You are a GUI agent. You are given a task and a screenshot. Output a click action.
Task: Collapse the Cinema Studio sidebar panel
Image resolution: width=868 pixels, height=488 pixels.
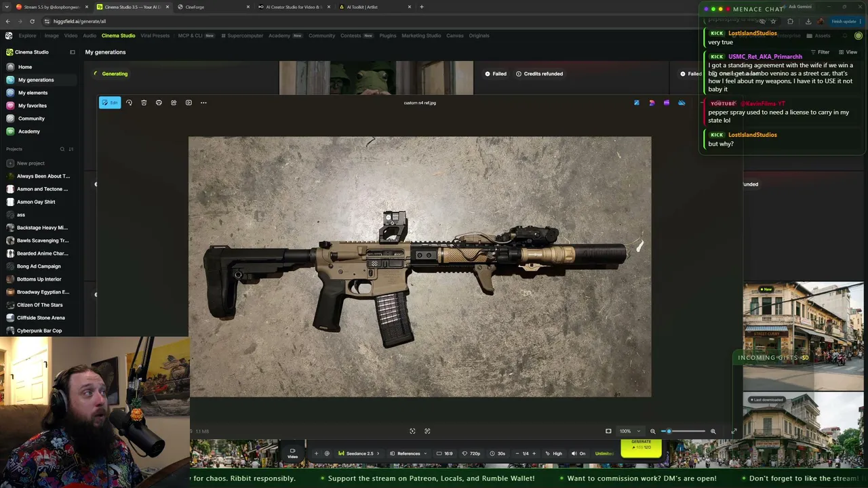73,52
